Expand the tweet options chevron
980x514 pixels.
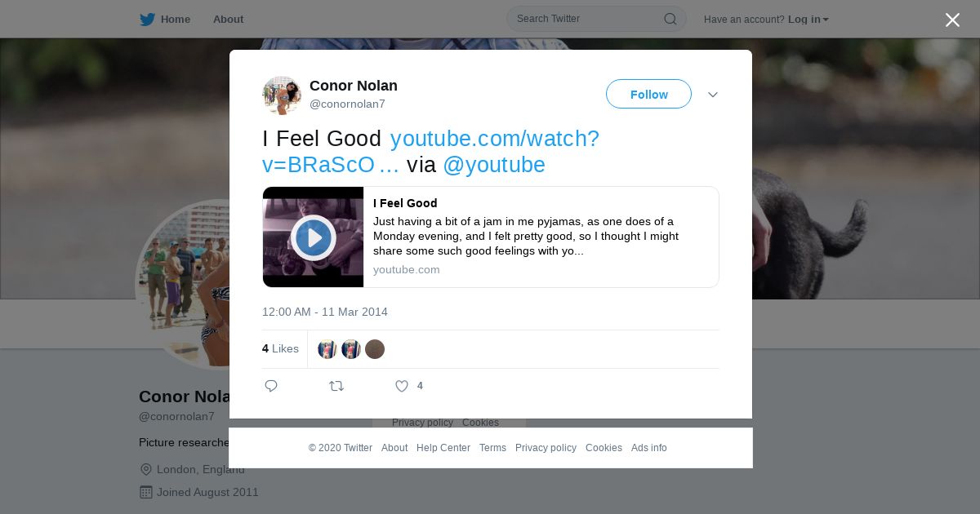(x=713, y=95)
